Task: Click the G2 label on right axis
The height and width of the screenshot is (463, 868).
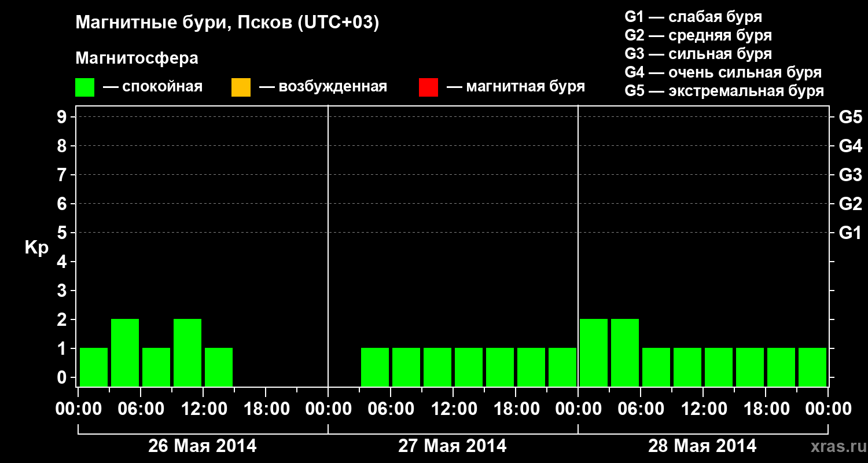Action: point(851,204)
